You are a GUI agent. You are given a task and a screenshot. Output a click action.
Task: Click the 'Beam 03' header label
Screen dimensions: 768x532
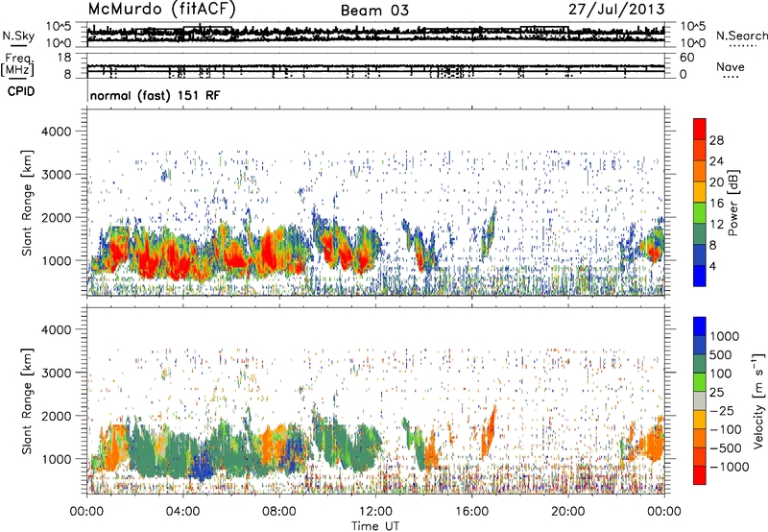(x=374, y=11)
